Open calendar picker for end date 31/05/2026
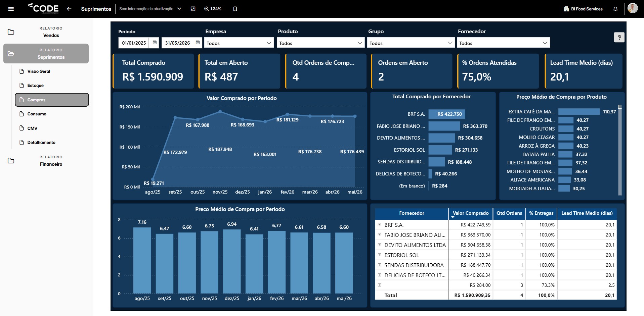Screen dimensions: 644x316 point(198,43)
